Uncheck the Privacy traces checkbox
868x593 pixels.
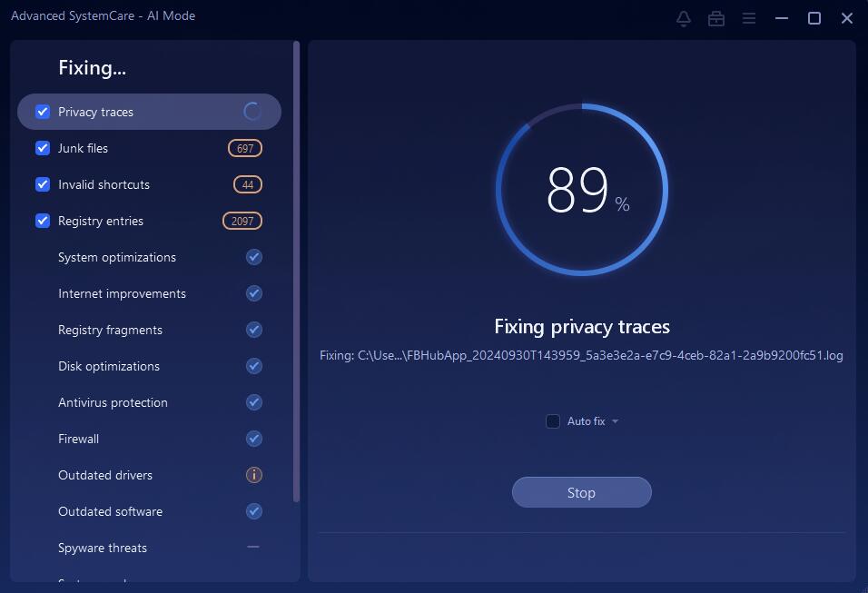tap(43, 112)
